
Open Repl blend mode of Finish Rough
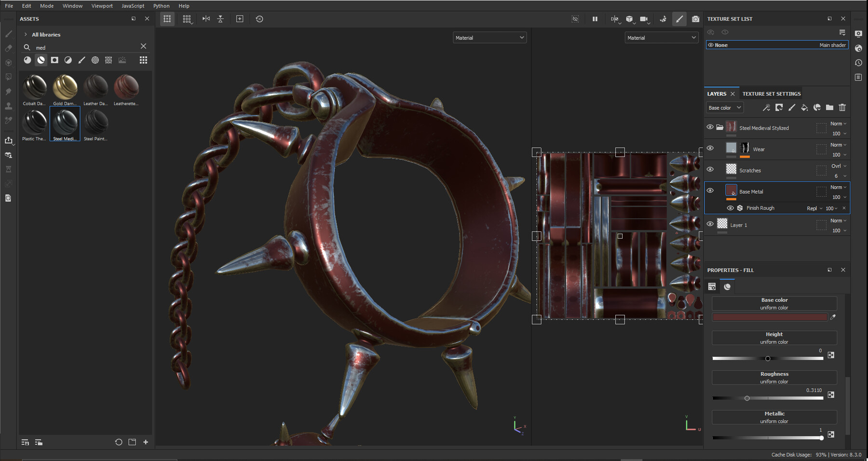coord(814,208)
